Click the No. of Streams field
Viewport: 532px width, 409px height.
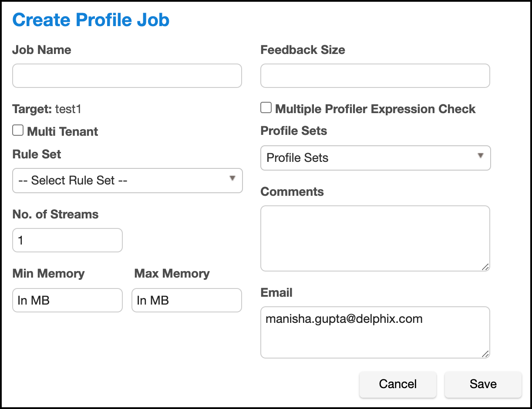pos(67,240)
